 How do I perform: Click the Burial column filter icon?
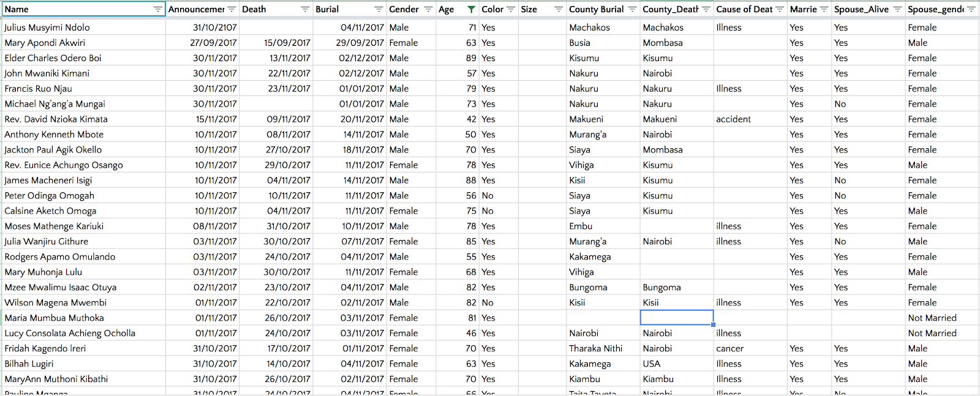379,9
